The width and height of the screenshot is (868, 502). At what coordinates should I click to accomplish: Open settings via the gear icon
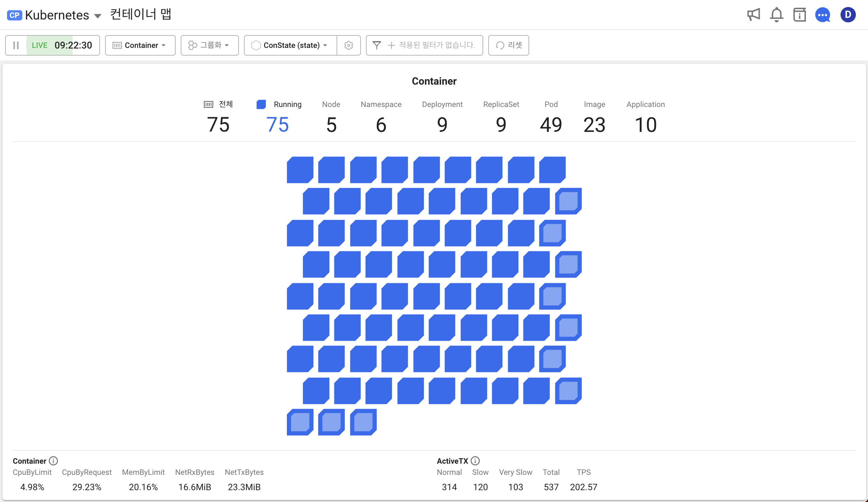click(349, 45)
